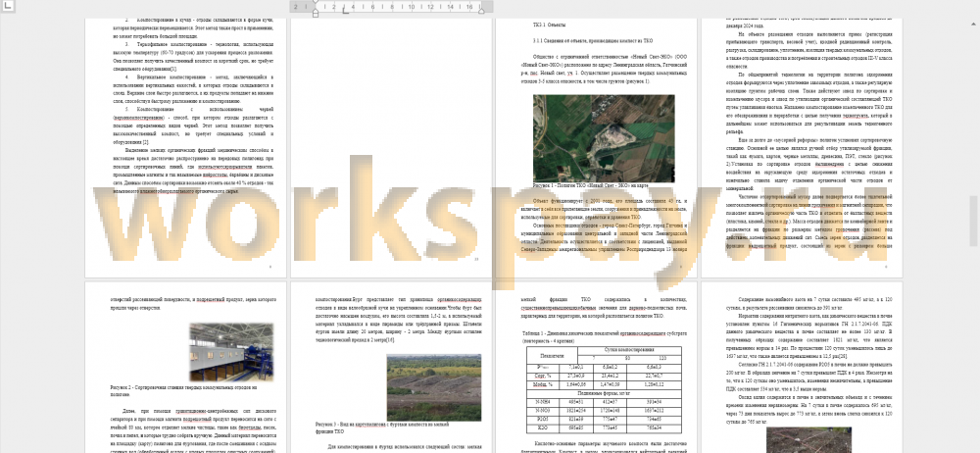The height and width of the screenshot is (453, 980).
Task: Select the left indent box on ruler
Action: 315,14
